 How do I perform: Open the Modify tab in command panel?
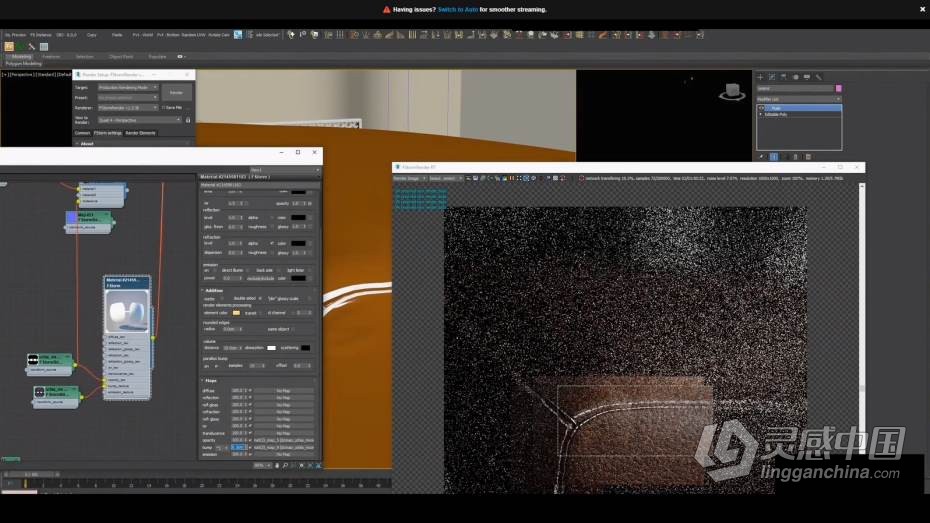point(772,77)
